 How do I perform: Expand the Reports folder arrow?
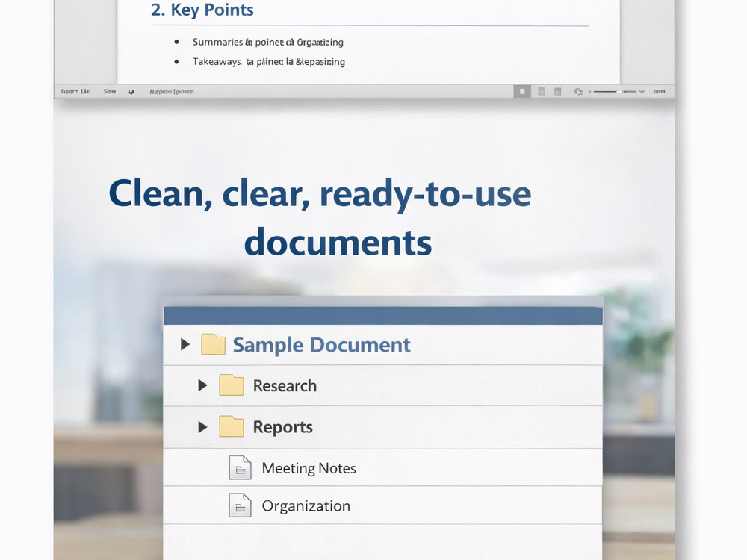202,427
